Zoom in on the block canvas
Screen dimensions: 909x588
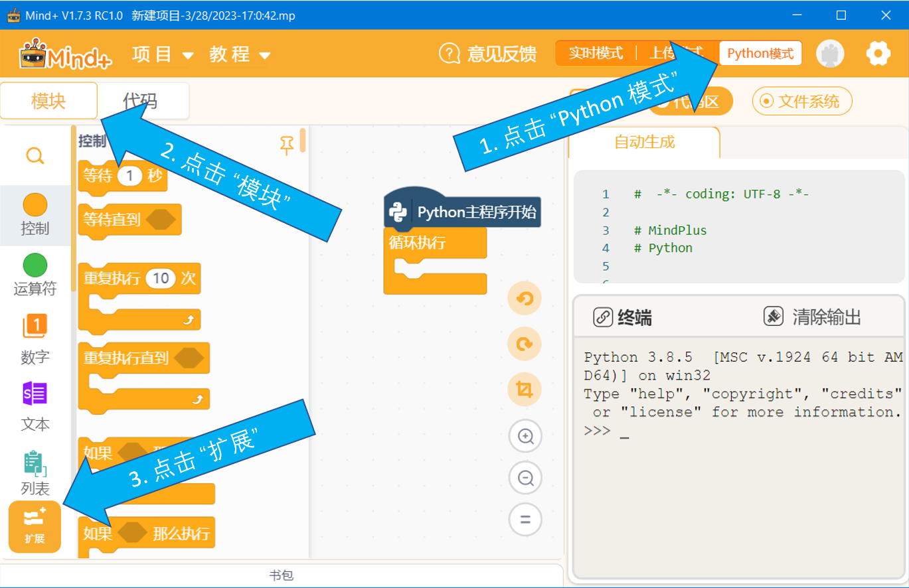[x=526, y=436]
